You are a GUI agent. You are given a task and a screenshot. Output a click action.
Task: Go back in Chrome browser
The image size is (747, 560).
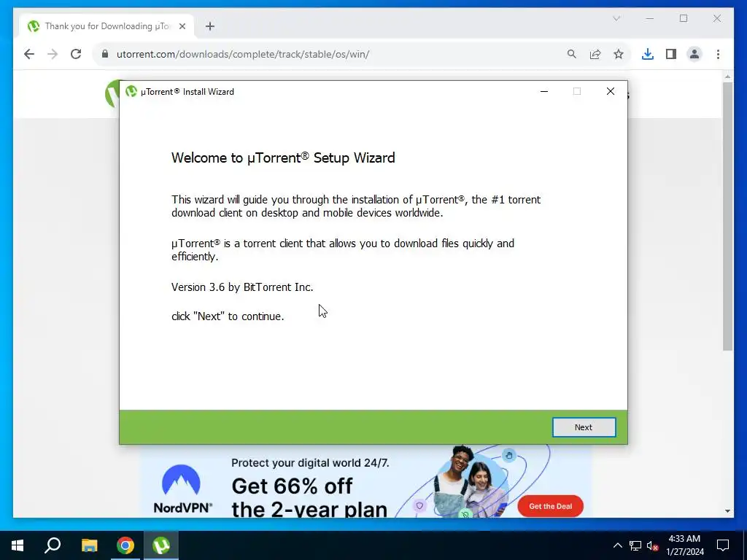[x=29, y=54]
